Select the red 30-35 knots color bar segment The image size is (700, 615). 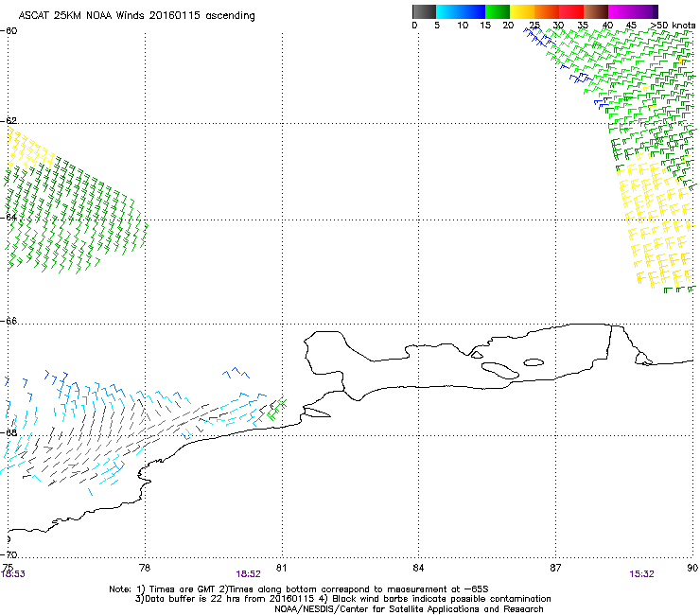click(x=571, y=11)
